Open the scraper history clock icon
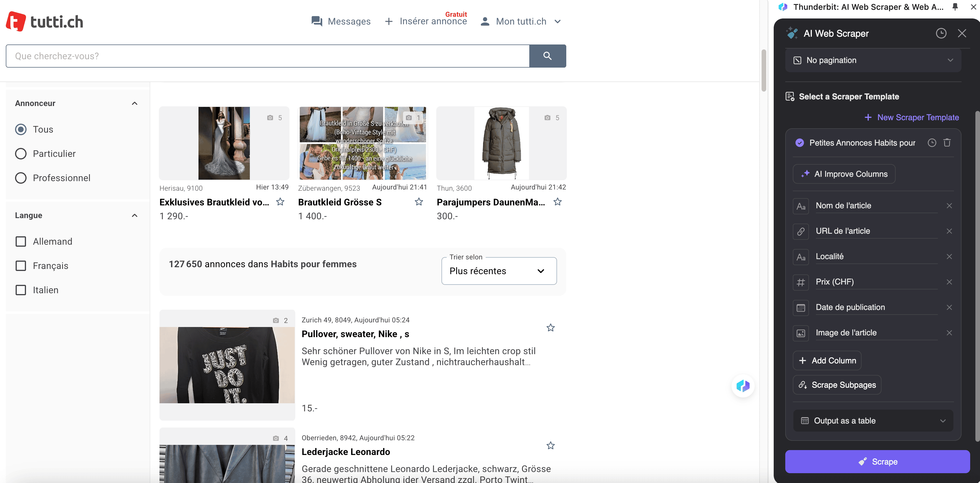 pyautogui.click(x=941, y=34)
